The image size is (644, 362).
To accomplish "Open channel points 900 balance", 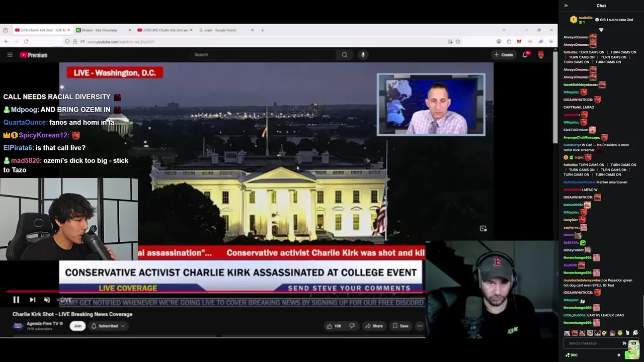I will click(572, 355).
